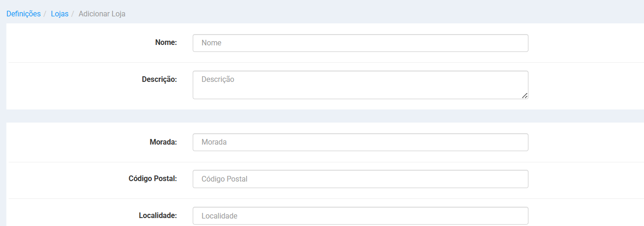The width and height of the screenshot is (644, 226).
Task: Select the Localidade input field
Action: [361, 216]
